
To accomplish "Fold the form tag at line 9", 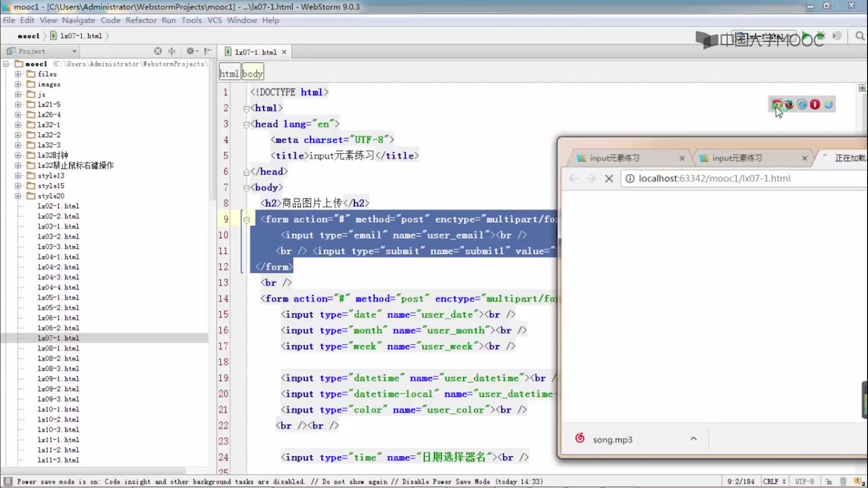I will coord(246,220).
